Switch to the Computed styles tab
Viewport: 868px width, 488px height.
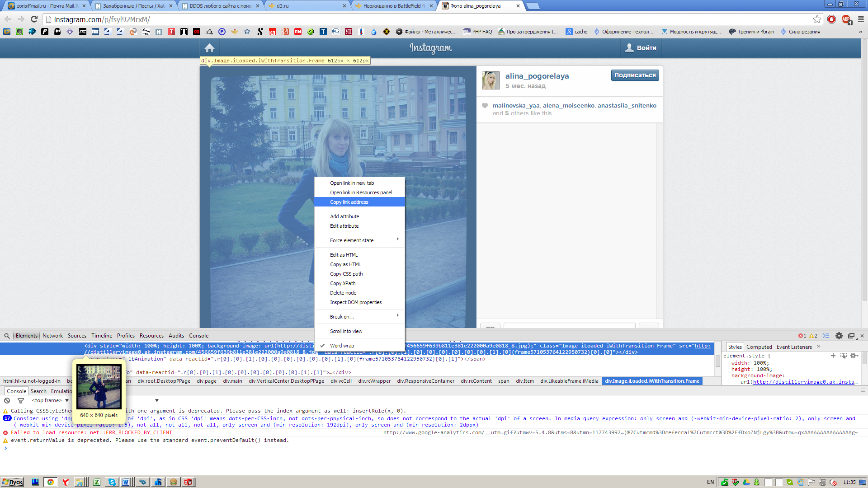pos(759,347)
